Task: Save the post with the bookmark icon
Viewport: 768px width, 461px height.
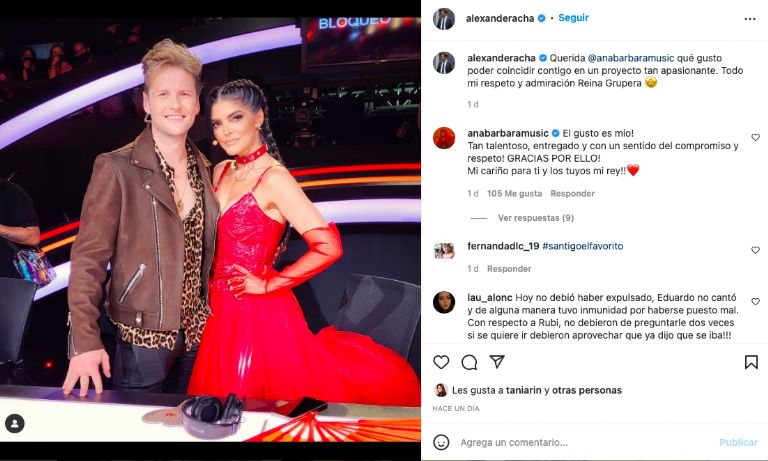Action: 751,362
